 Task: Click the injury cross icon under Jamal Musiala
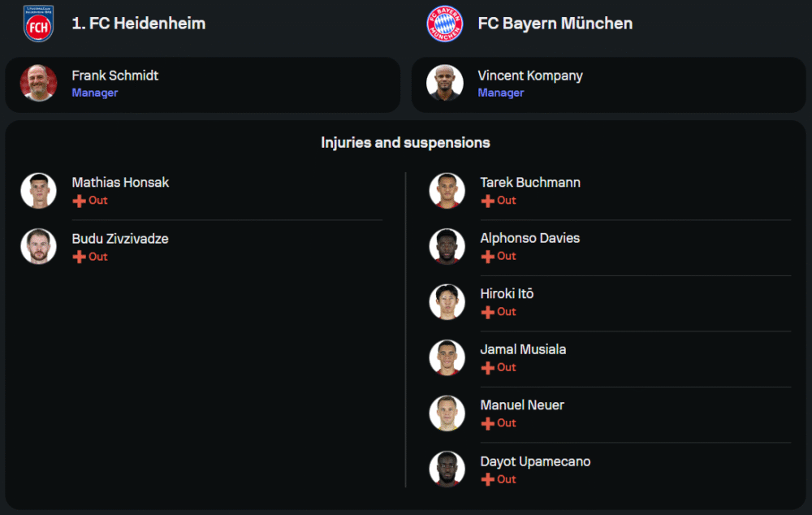487,368
